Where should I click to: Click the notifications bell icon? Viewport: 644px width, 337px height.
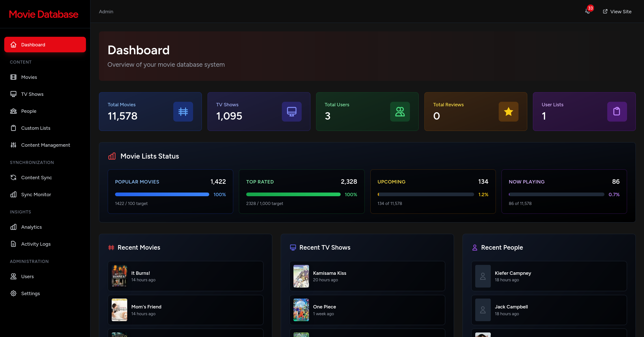coord(588,11)
